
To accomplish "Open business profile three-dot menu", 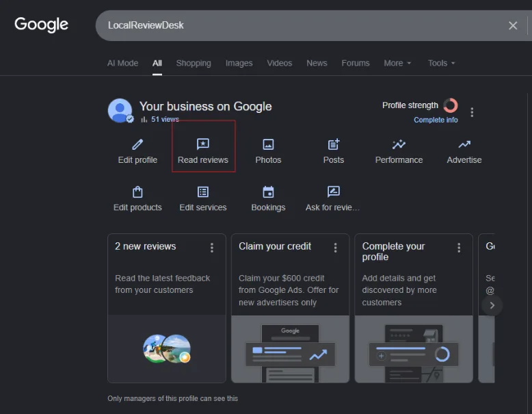I will [x=472, y=112].
